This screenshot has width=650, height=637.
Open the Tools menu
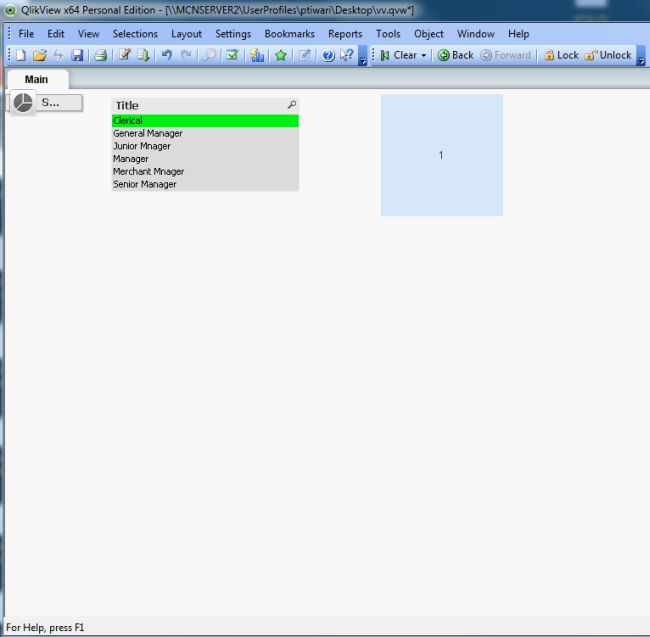point(388,34)
